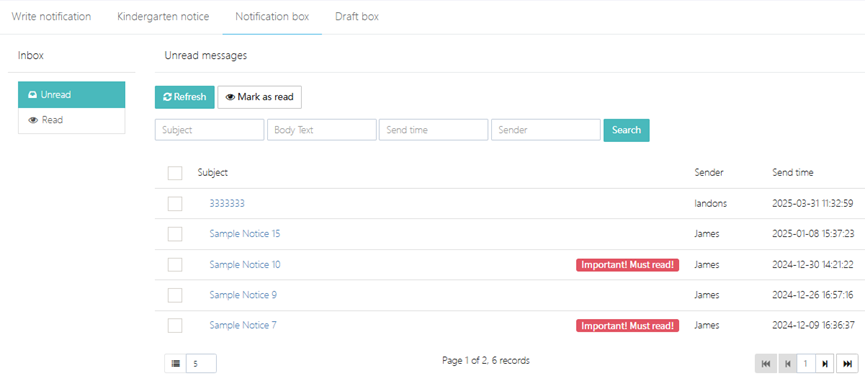Viewport: 865px width, 376px height.
Task: Go to the previous page
Action: pos(788,363)
